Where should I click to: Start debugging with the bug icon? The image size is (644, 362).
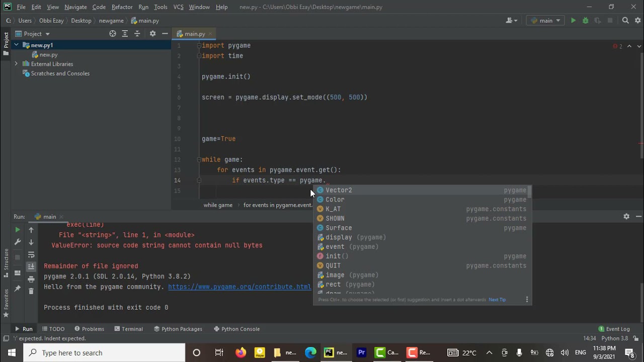click(585, 21)
